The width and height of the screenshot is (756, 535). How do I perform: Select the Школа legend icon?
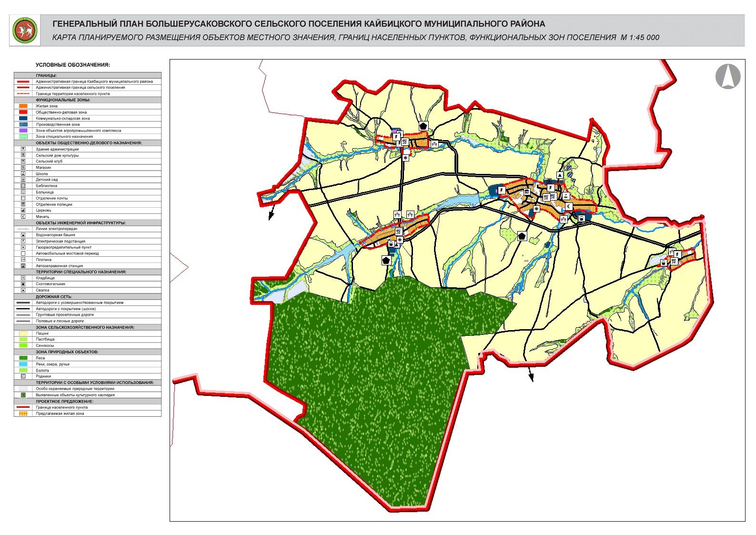(23, 174)
